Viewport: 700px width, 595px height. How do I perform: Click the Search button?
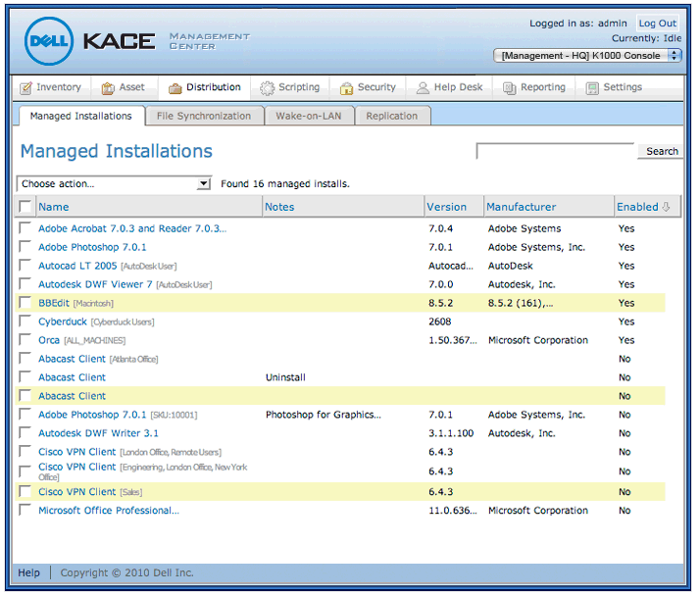point(662,151)
